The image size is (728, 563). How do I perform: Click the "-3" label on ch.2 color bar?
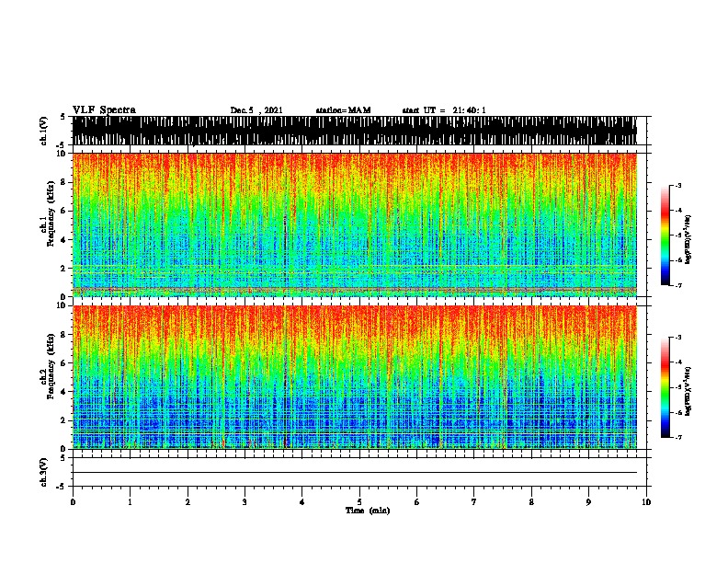pos(678,338)
